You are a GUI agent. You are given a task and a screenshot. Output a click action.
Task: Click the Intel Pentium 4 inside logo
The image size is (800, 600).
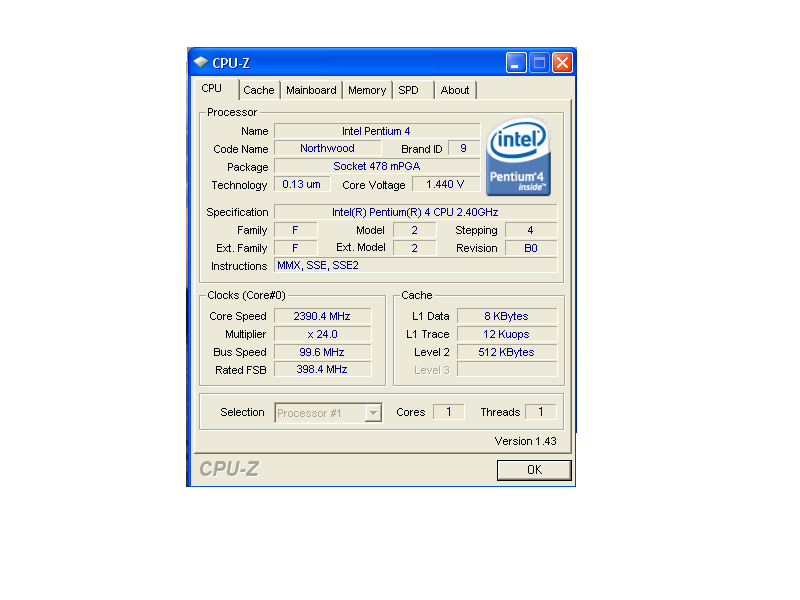(518, 157)
